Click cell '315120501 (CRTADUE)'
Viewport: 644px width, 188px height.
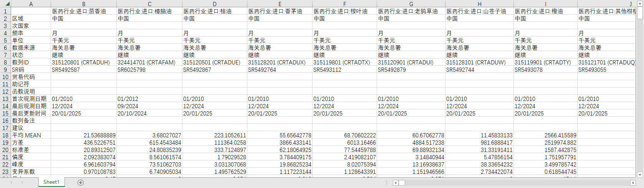click(x=215, y=62)
